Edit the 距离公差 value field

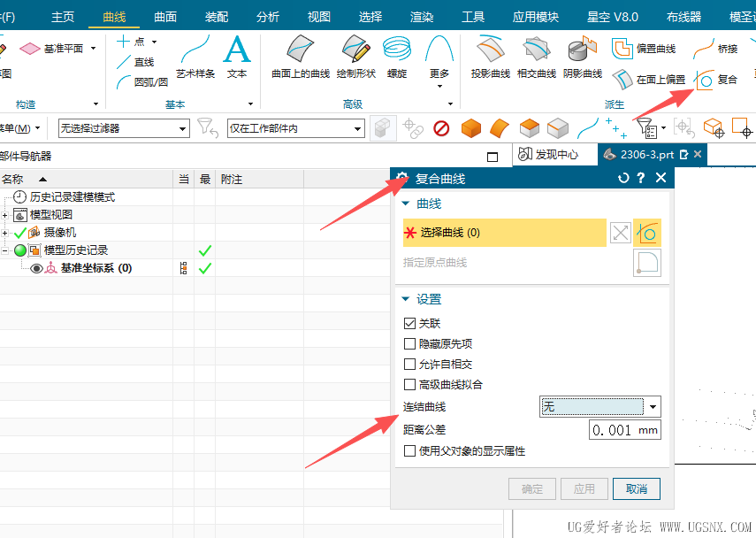click(x=624, y=430)
